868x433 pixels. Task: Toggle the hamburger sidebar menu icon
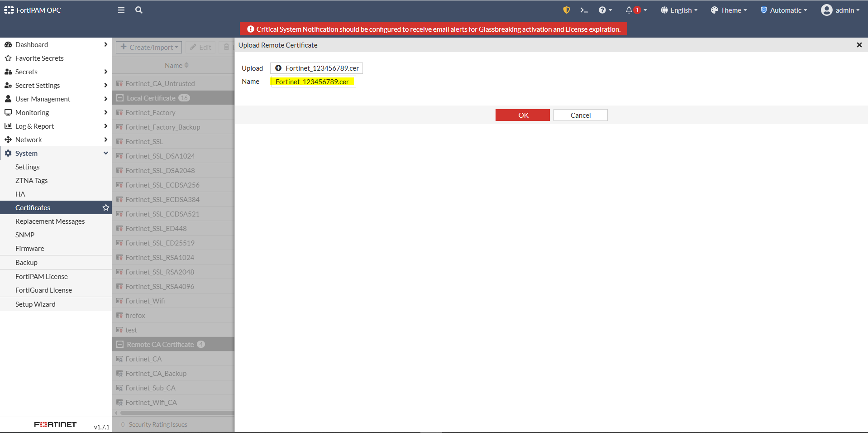tap(121, 10)
